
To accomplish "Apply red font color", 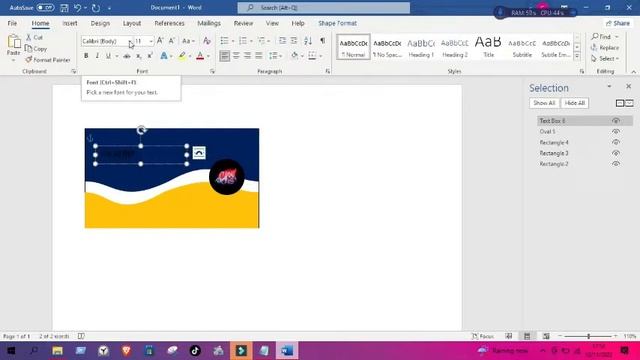I will coord(200,56).
